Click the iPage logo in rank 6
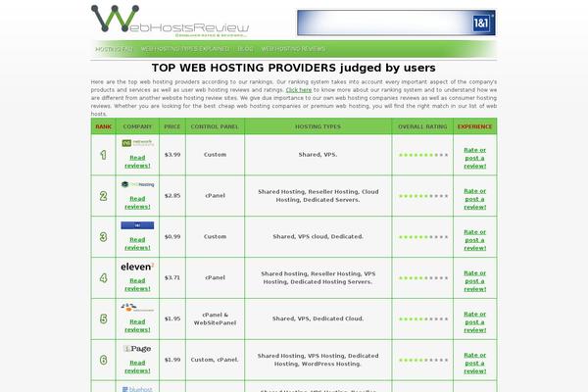The height and width of the screenshot is (392, 588). 137,349
